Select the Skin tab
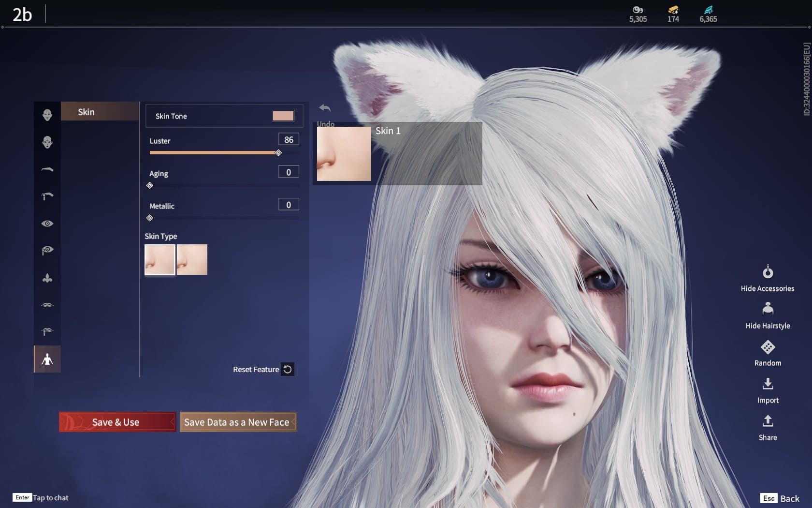The image size is (812, 508). tap(100, 112)
